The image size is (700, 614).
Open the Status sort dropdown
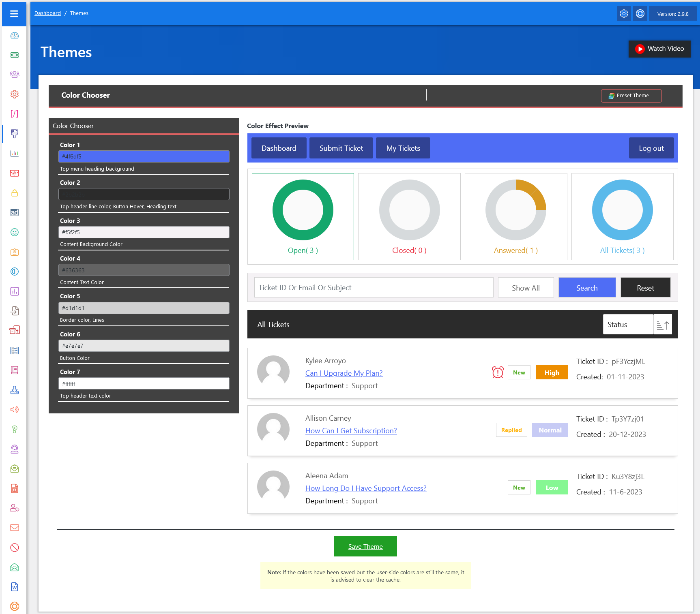(628, 325)
